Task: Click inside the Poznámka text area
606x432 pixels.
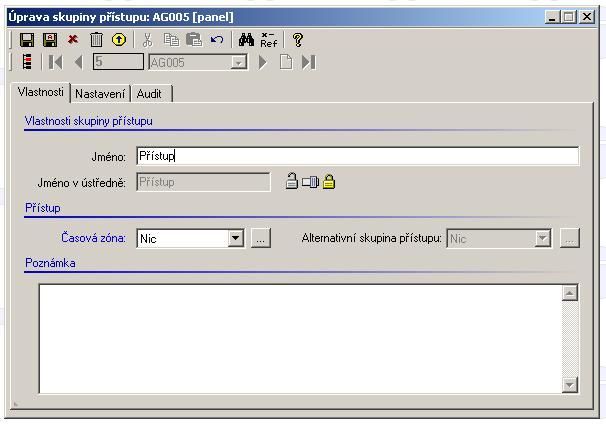Action: [300, 338]
